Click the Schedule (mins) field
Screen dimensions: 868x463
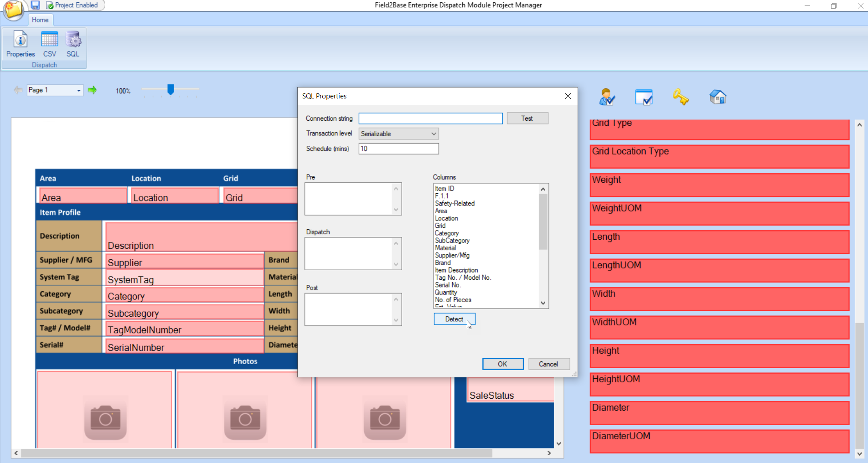pos(399,149)
